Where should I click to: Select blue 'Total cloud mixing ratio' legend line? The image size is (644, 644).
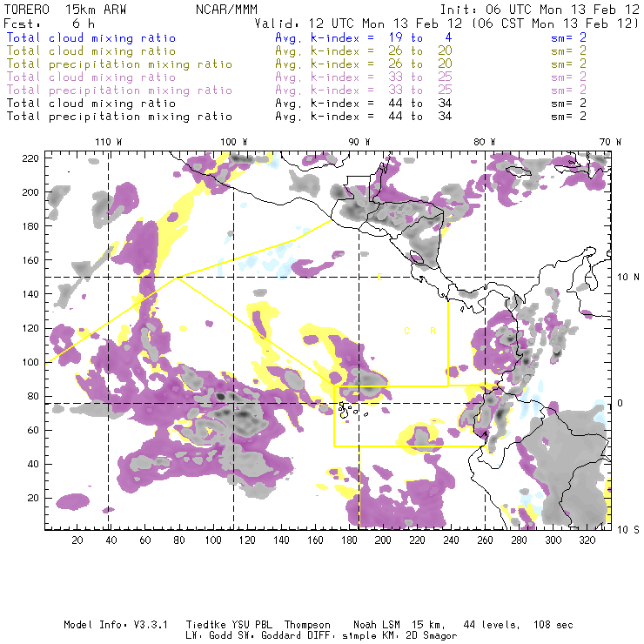tap(91, 37)
